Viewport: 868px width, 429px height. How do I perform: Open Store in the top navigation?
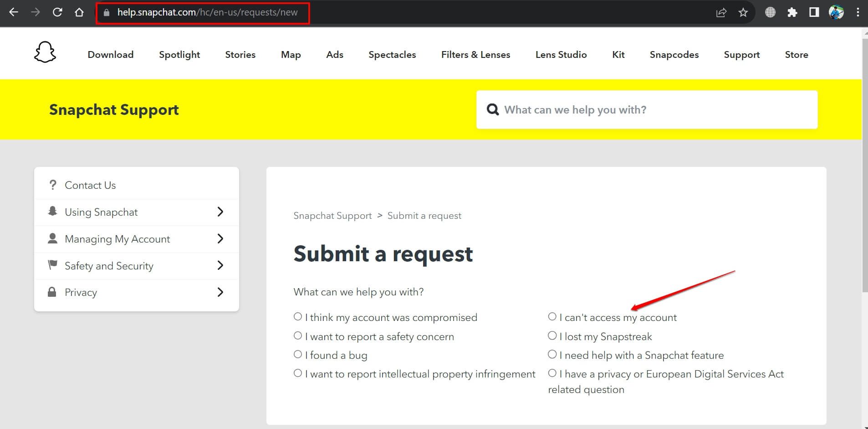coord(797,54)
